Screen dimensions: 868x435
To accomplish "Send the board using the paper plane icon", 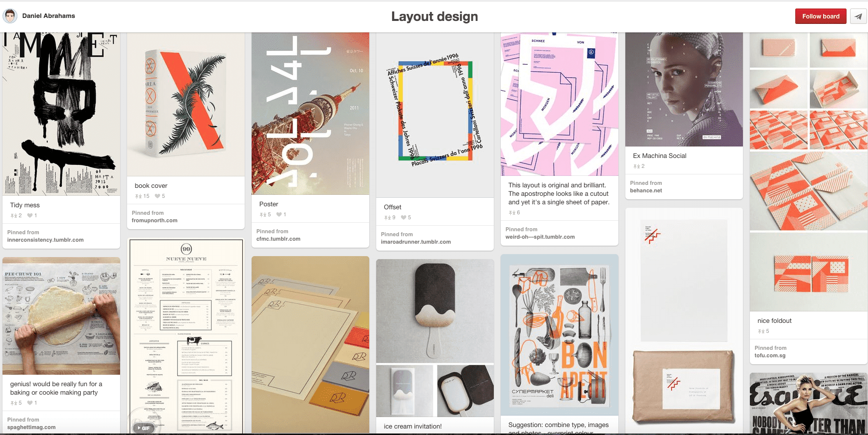I will pyautogui.click(x=858, y=16).
